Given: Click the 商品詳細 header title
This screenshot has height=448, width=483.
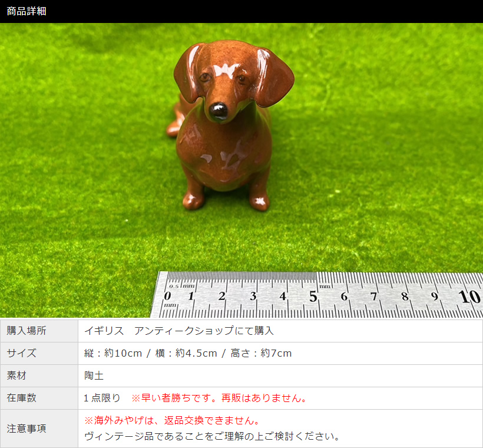Looking at the screenshot, I should click(x=27, y=11).
